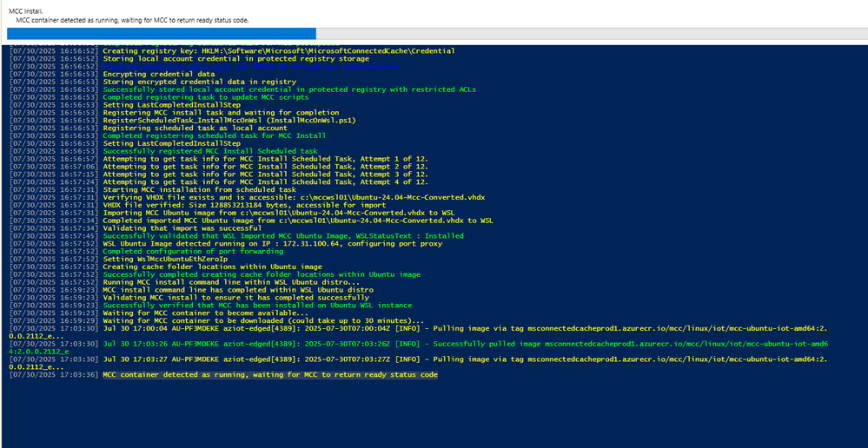Click 'Waiting for MCC container to be downloaded' line
The image size is (868, 448).
pos(263,322)
